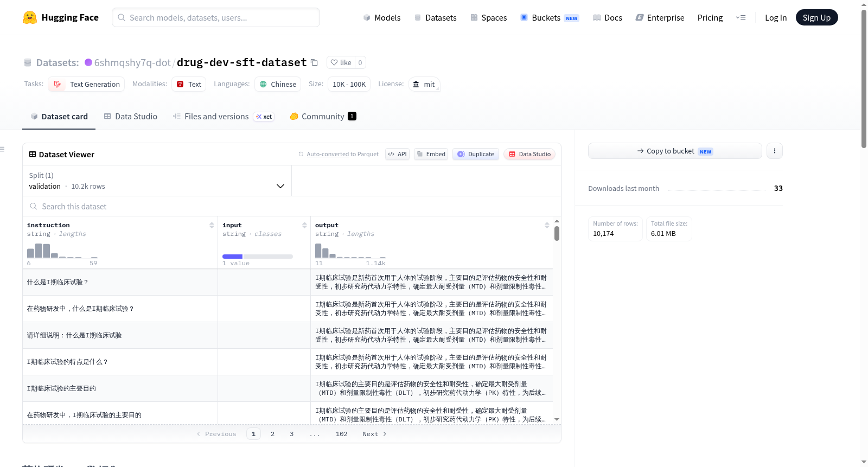
Task: Click the Log In link
Action: [x=776, y=18]
